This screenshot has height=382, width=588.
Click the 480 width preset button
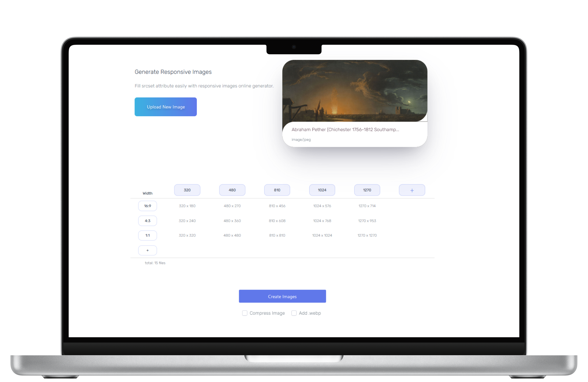click(x=232, y=190)
